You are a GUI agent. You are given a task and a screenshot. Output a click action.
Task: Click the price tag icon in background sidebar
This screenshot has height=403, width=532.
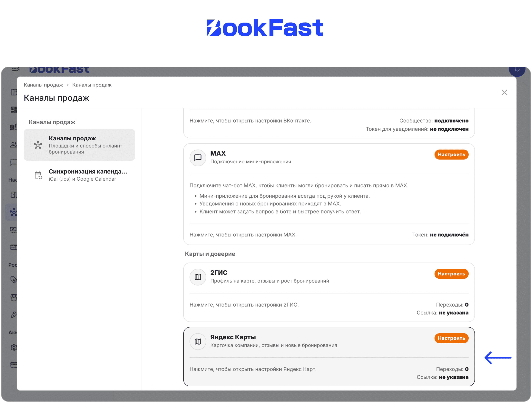(13, 279)
